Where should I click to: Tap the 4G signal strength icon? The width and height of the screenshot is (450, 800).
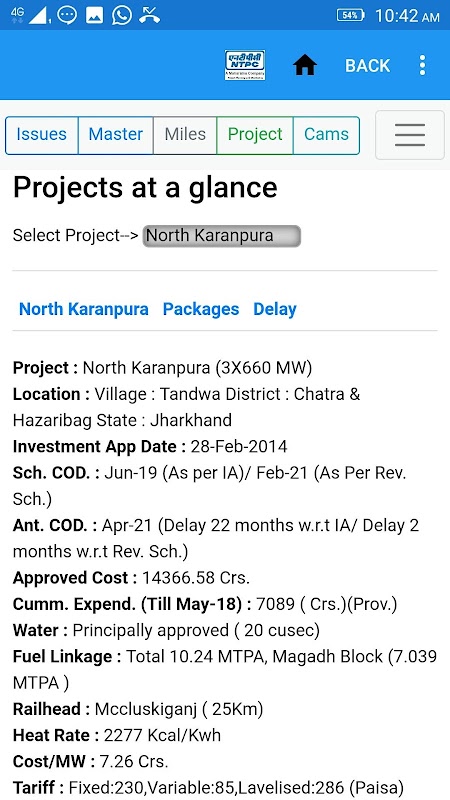tap(30, 15)
